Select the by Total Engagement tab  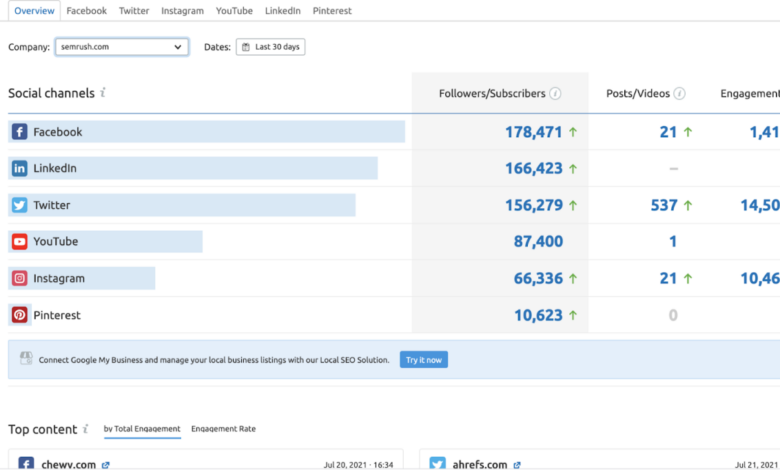pos(142,429)
